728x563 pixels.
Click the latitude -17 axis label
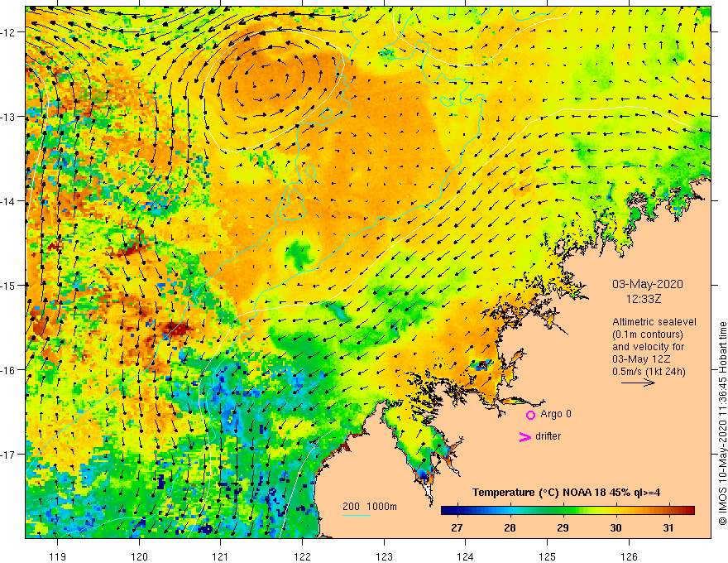pyautogui.click(x=9, y=455)
